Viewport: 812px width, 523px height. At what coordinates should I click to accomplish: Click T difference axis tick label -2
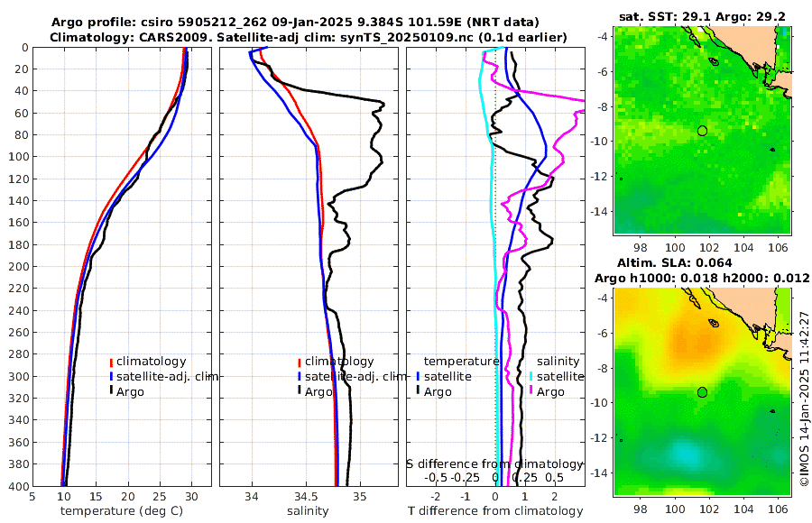435,496
